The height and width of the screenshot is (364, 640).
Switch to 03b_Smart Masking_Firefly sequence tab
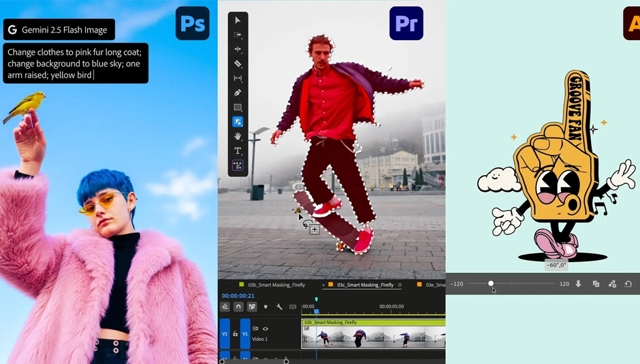(276, 285)
